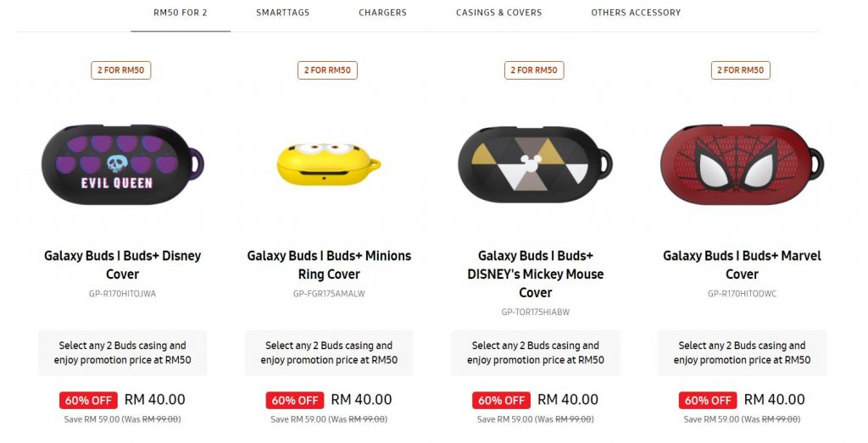The image size is (868, 443).
Task: Click the Evil Queen cover image
Action: pyautogui.click(x=122, y=164)
